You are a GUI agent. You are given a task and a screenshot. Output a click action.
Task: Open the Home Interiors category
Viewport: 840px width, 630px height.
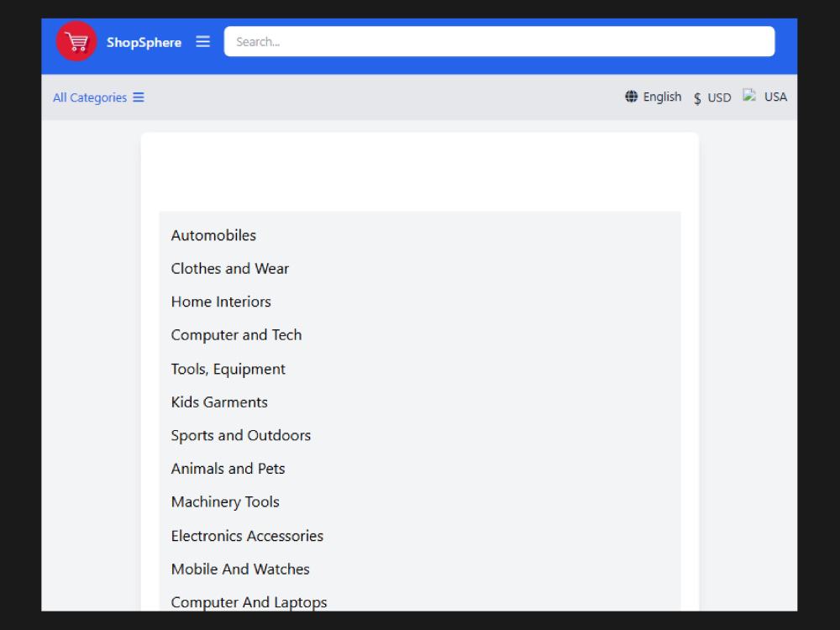221,302
